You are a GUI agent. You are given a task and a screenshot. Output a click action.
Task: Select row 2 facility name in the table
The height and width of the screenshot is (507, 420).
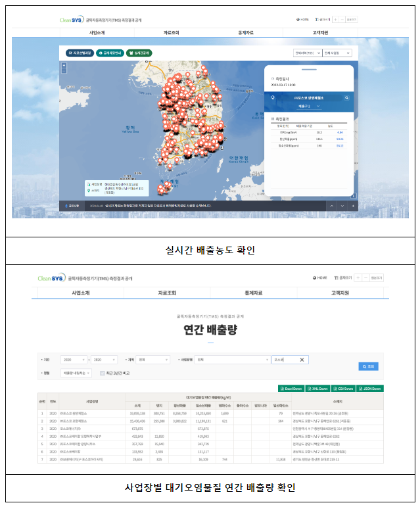point(74,422)
